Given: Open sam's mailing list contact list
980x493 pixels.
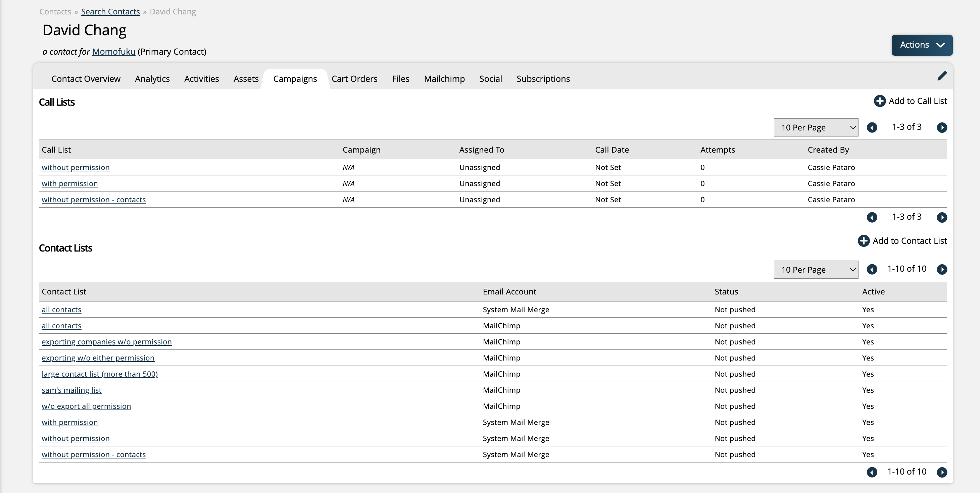Looking at the screenshot, I should click(x=71, y=390).
